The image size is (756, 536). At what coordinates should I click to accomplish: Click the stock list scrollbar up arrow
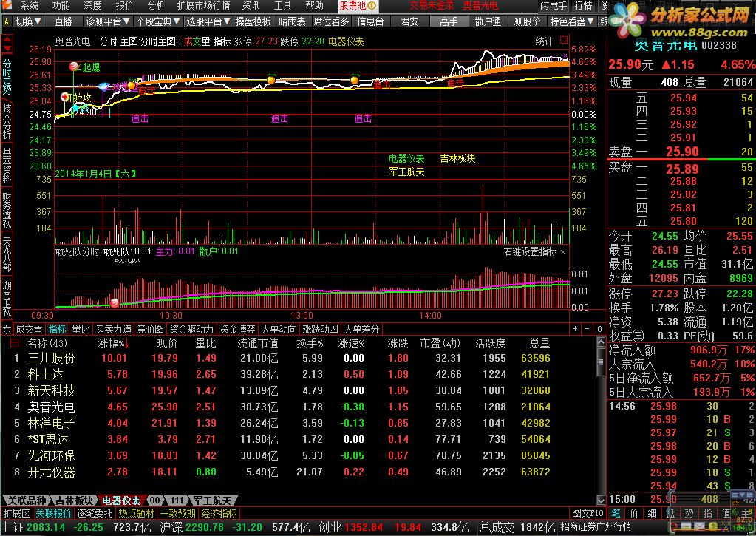pos(601,342)
